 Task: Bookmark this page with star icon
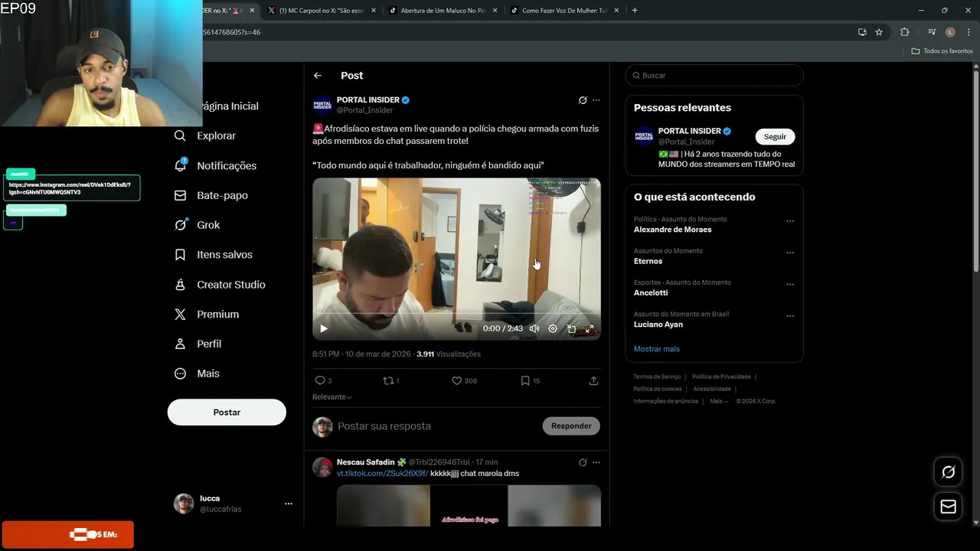(x=879, y=32)
